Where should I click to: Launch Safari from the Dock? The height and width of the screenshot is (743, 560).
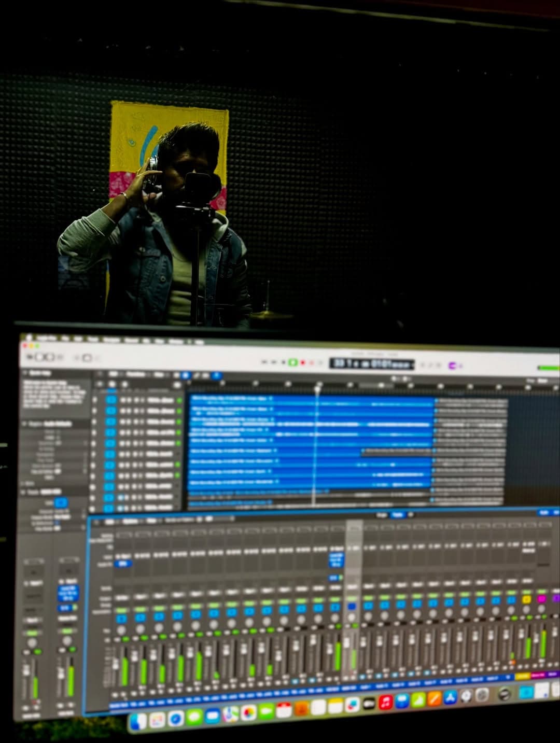pos(176,719)
